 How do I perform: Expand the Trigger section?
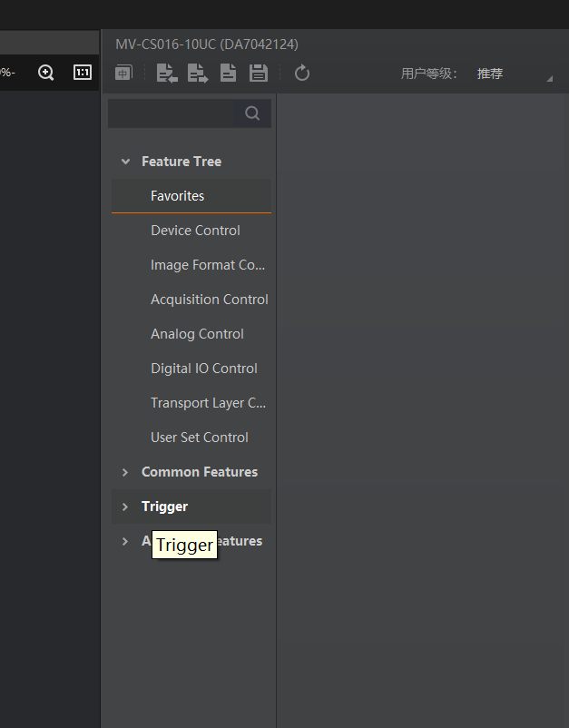point(125,507)
